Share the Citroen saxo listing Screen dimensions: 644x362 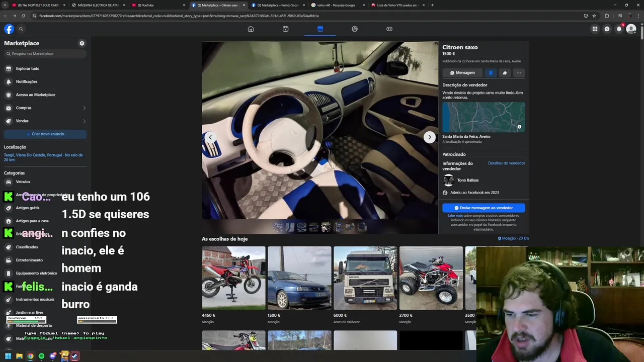(x=505, y=73)
